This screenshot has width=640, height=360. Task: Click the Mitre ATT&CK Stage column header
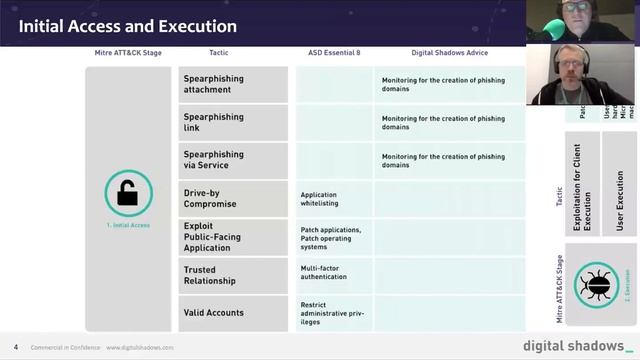tap(128, 53)
